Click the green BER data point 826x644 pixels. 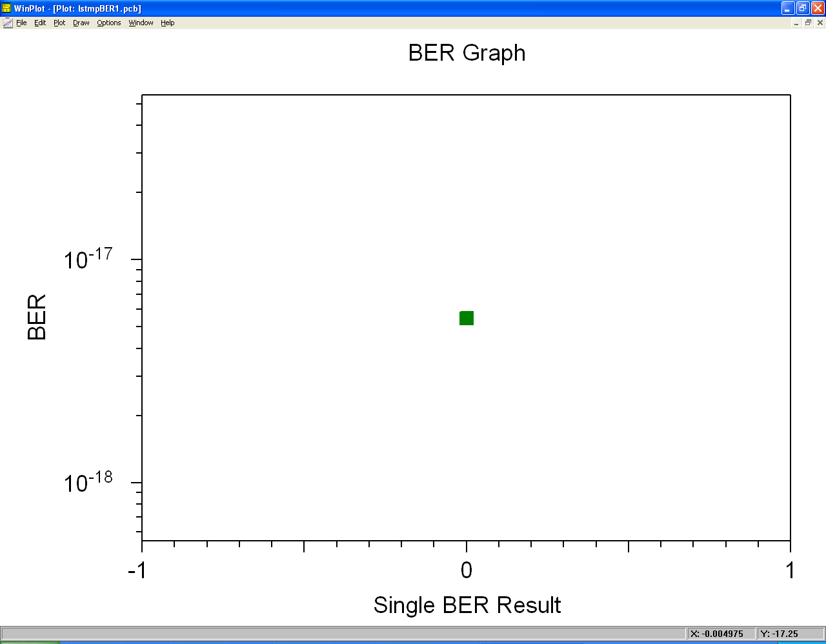(467, 318)
